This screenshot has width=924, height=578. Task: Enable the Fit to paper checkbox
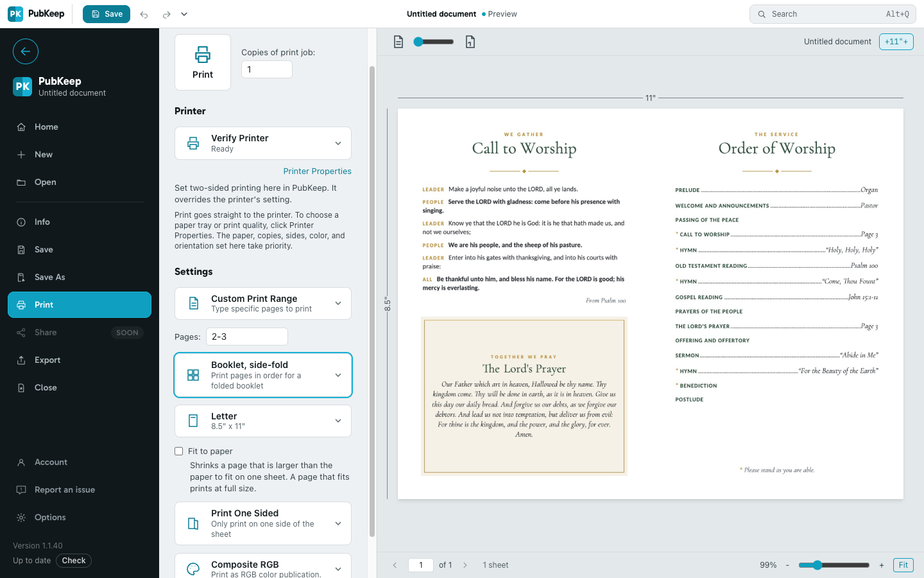pyautogui.click(x=179, y=451)
